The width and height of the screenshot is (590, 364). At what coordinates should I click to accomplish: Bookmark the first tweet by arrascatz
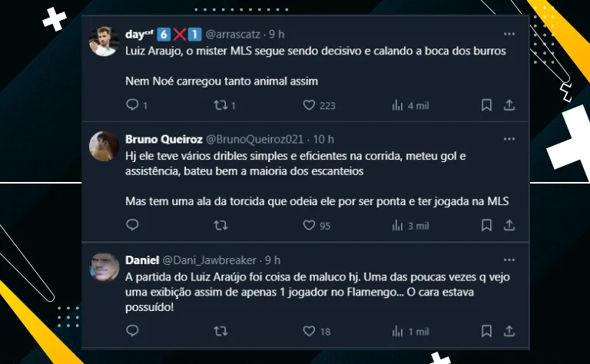[486, 105]
